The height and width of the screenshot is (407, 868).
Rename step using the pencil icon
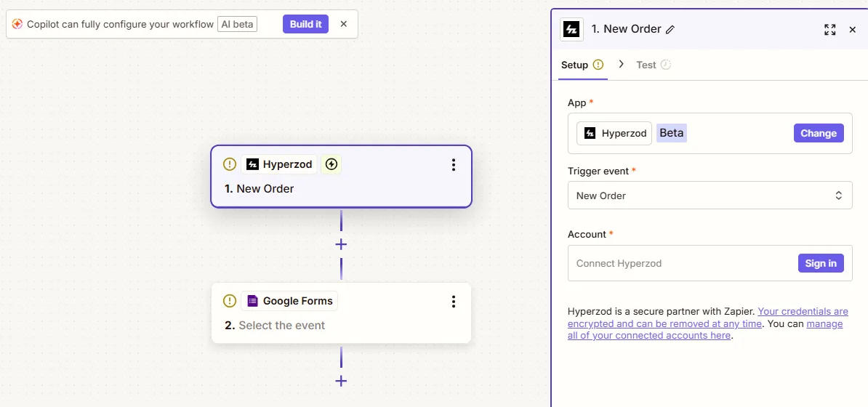[x=670, y=30]
